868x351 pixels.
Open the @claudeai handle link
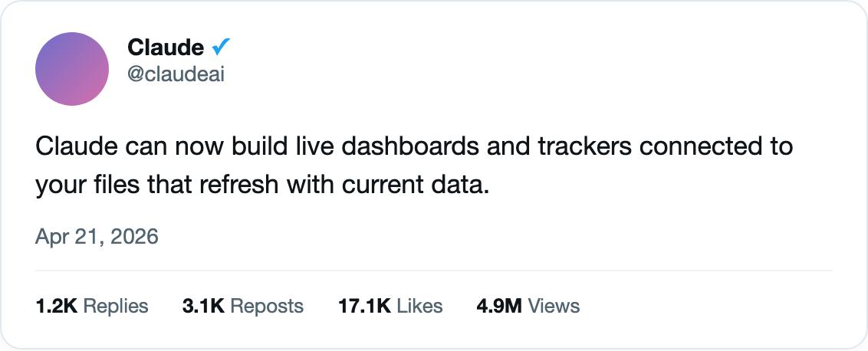[176, 74]
